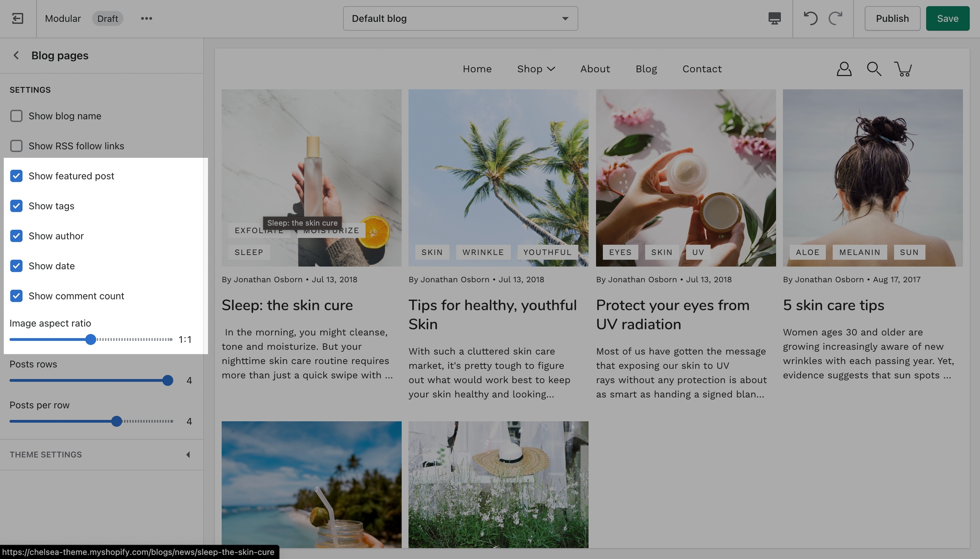Viewport: 980px width, 559px height.
Task: Click the Posts per row slider handle
Action: [x=117, y=421]
